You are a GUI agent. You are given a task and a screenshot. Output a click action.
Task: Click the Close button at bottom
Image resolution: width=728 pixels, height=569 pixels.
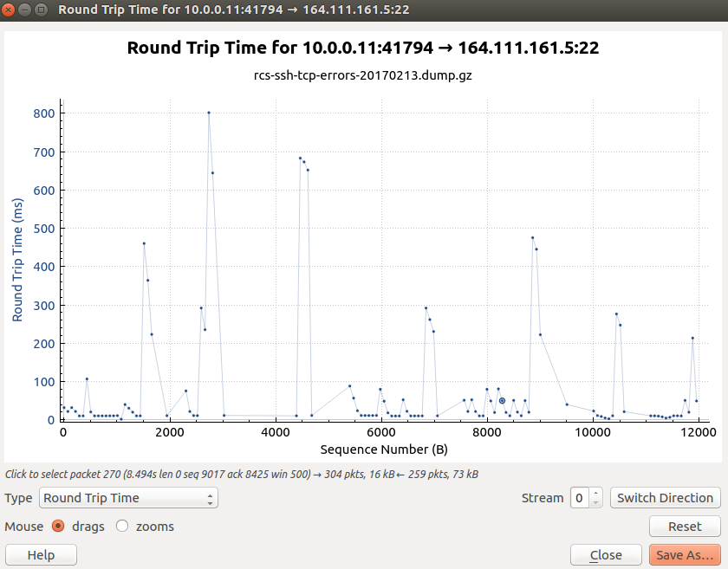(x=606, y=555)
